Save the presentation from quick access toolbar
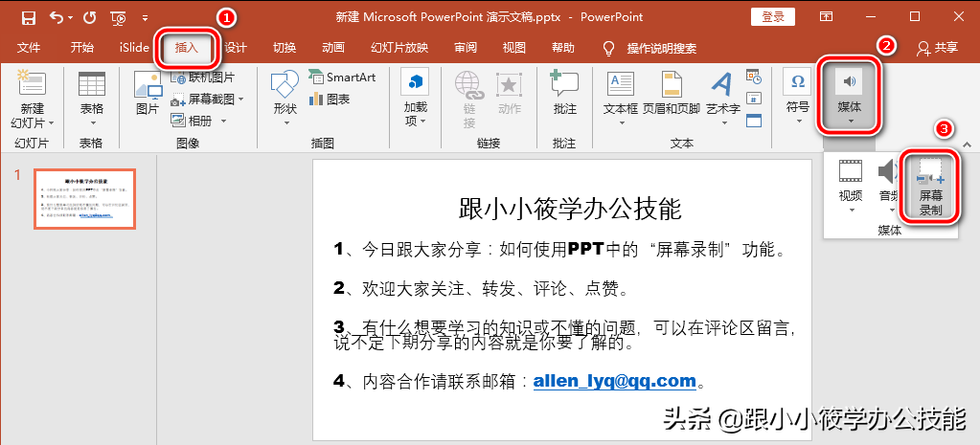The height and width of the screenshot is (445, 980). (x=28, y=17)
